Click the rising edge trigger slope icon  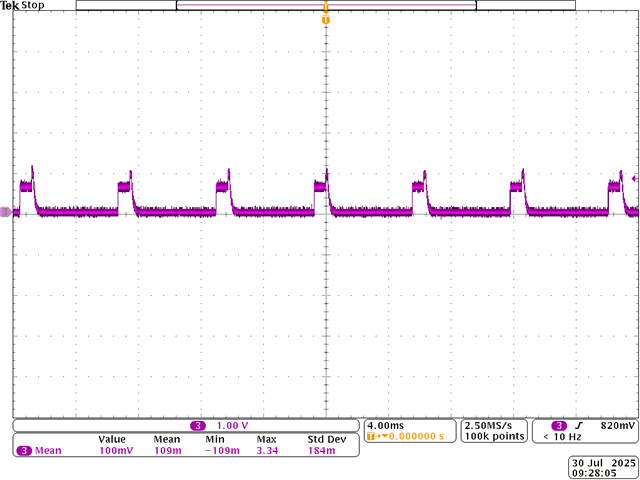(581, 426)
